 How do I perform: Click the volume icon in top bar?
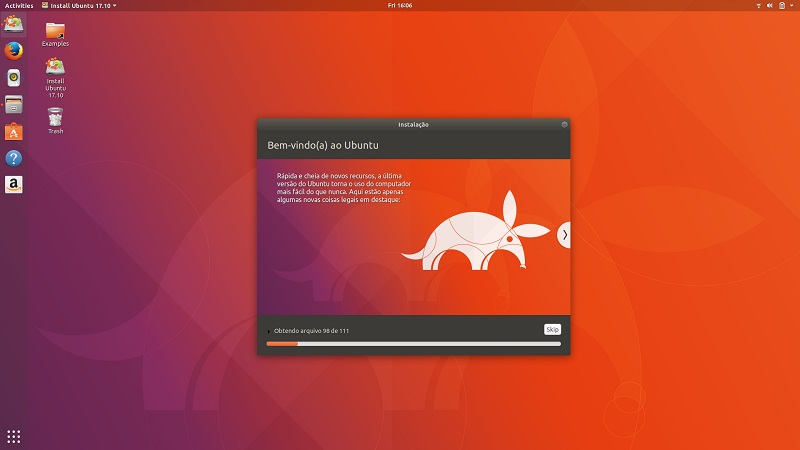(770, 5)
